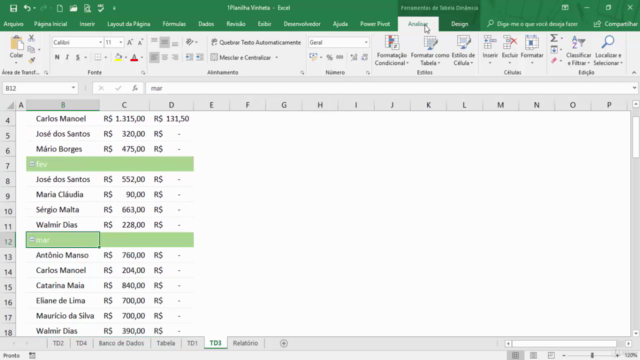The height and width of the screenshot is (360, 640).
Task: Click the Colar (Paste) icon
Action: 16,43
